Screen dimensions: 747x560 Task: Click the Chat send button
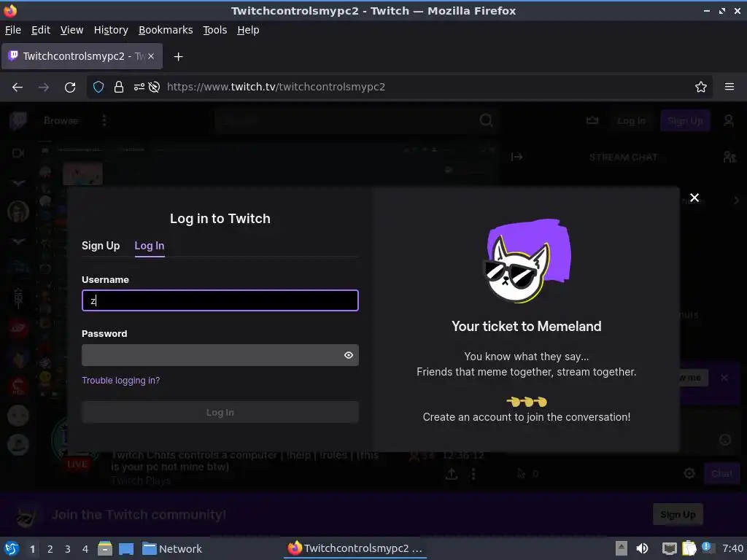[x=721, y=474]
